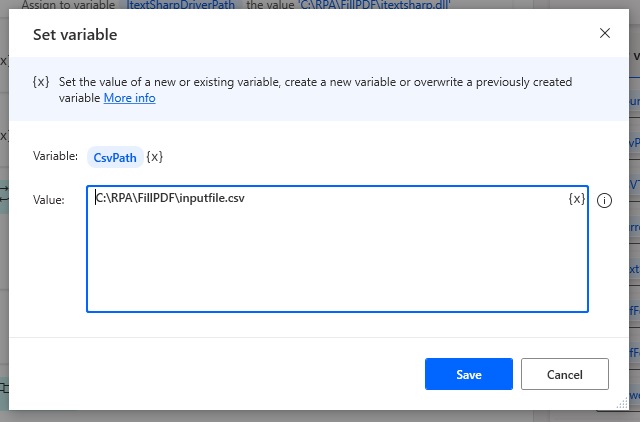
Task: Show Value field info tooltip icon
Action: point(604,200)
